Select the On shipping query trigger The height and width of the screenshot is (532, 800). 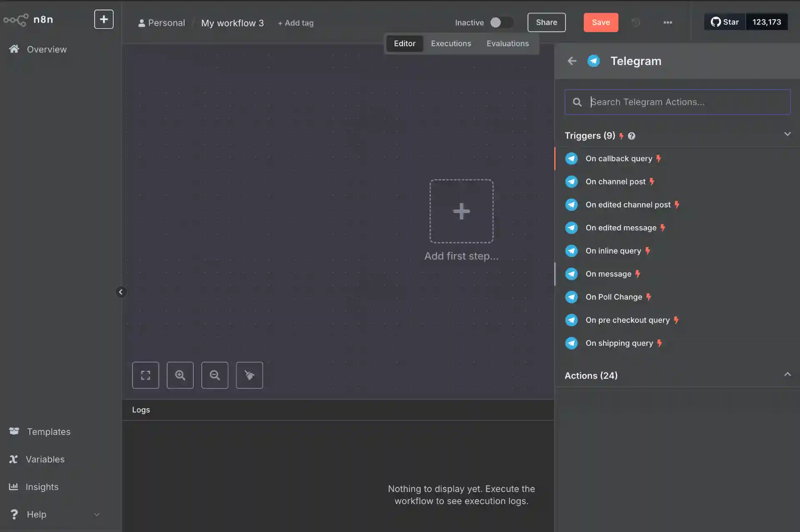click(677, 343)
